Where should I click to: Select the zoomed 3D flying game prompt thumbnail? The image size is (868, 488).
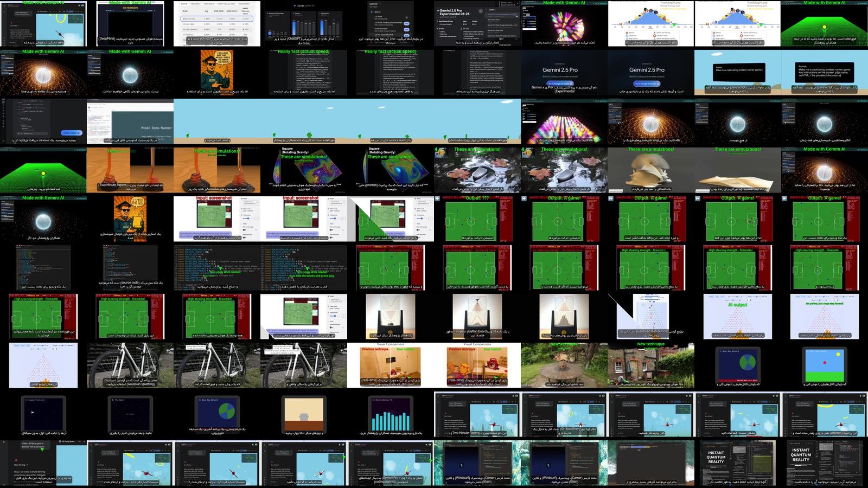(43, 463)
